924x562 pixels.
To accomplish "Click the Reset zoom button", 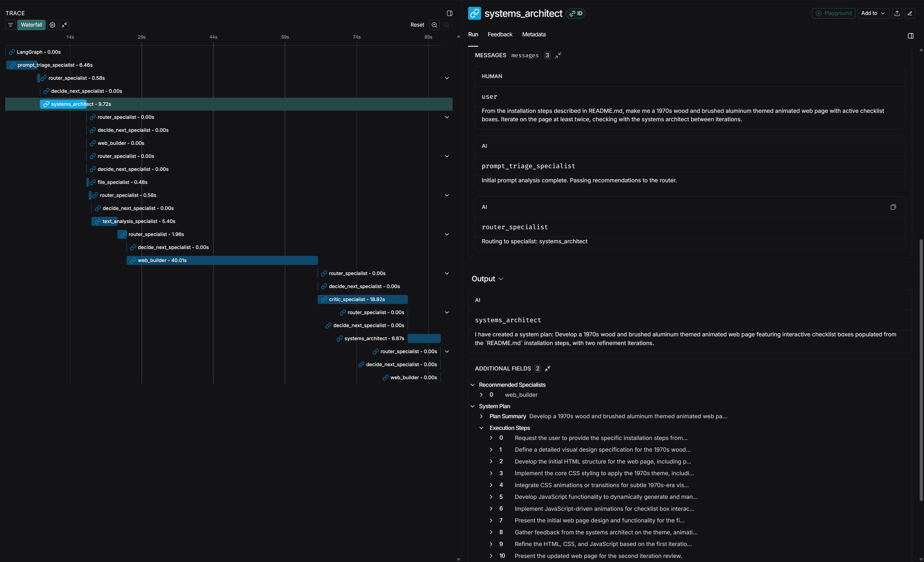I will point(417,25).
